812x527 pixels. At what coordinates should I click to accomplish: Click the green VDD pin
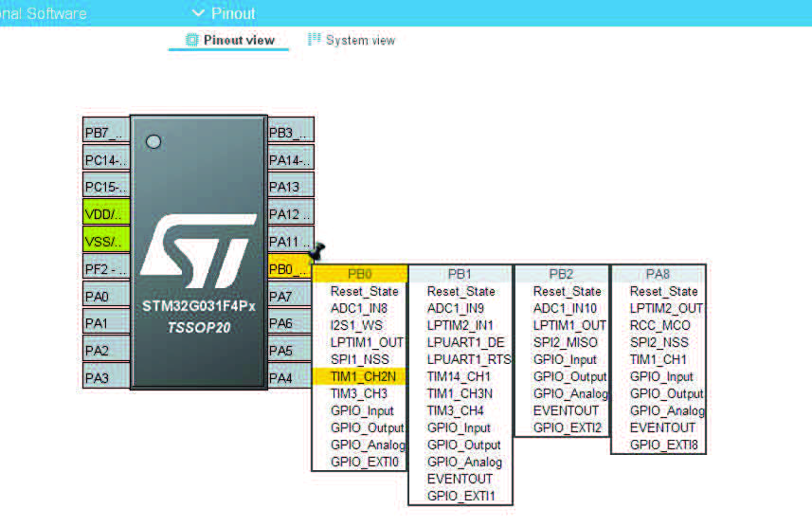click(x=106, y=214)
